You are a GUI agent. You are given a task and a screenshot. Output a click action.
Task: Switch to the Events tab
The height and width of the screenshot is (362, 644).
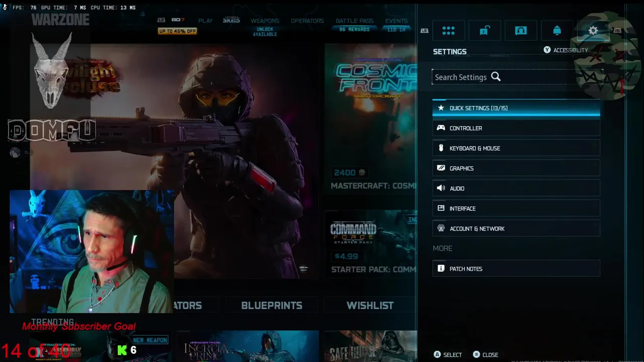[x=396, y=21]
